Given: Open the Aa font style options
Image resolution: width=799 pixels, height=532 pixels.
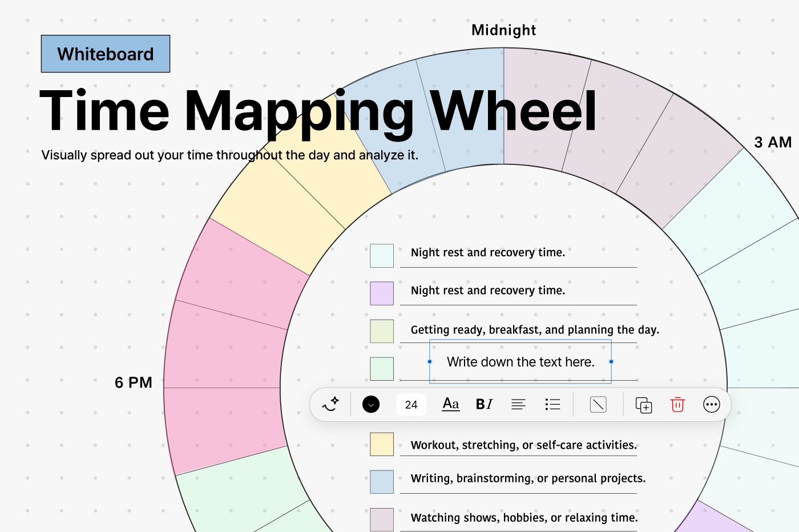Looking at the screenshot, I should pyautogui.click(x=451, y=404).
